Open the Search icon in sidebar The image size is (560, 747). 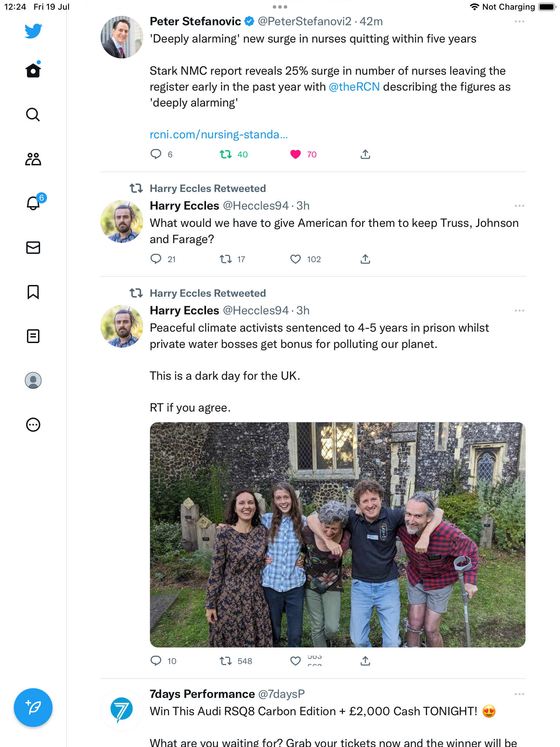click(x=33, y=114)
